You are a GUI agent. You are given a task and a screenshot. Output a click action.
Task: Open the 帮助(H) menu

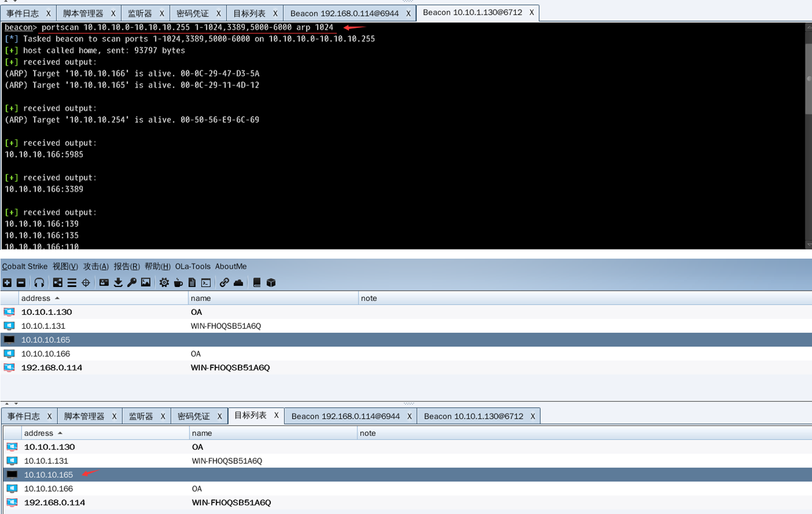click(157, 266)
